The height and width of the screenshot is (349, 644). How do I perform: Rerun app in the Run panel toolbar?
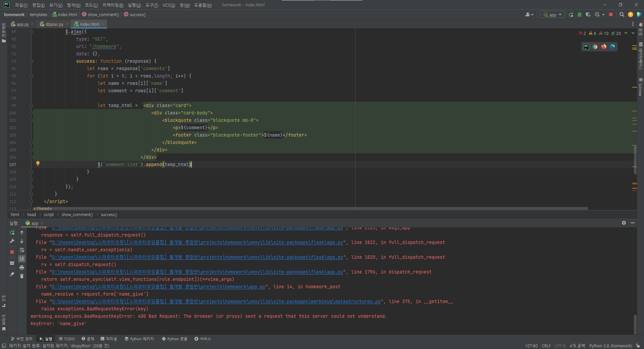tap(12, 233)
